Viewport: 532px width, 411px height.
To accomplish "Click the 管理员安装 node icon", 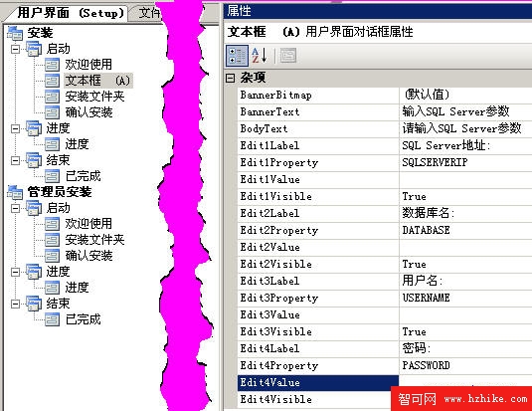I will pos(15,192).
